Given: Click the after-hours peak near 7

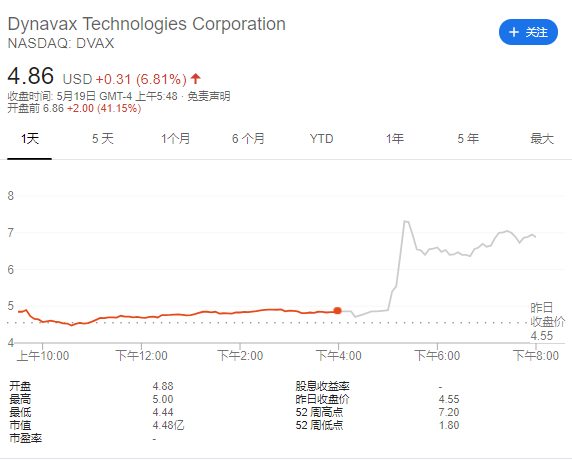Looking at the screenshot, I should point(406,221).
